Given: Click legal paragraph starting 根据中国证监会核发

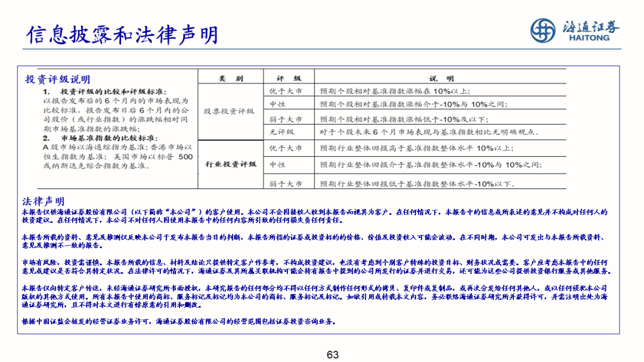Looking at the screenshot, I should 179,321.
